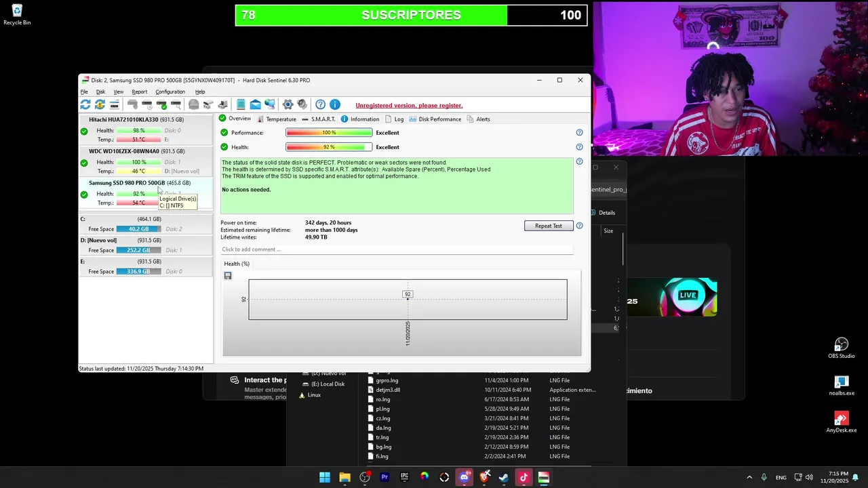Click D: free space 252.2 GB bar
The height and width of the screenshot is (488, 868).
coord(139,250)
